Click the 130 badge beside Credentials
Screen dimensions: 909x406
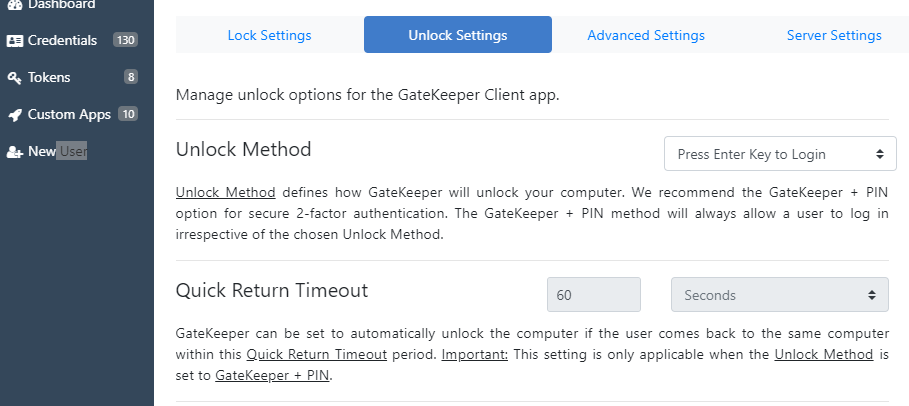click(125, 41)
